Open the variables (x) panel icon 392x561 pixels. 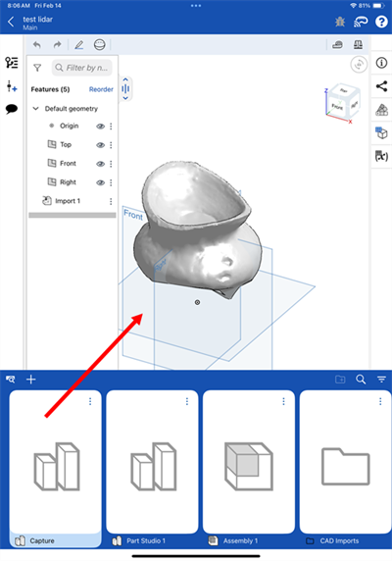(381, 156)
